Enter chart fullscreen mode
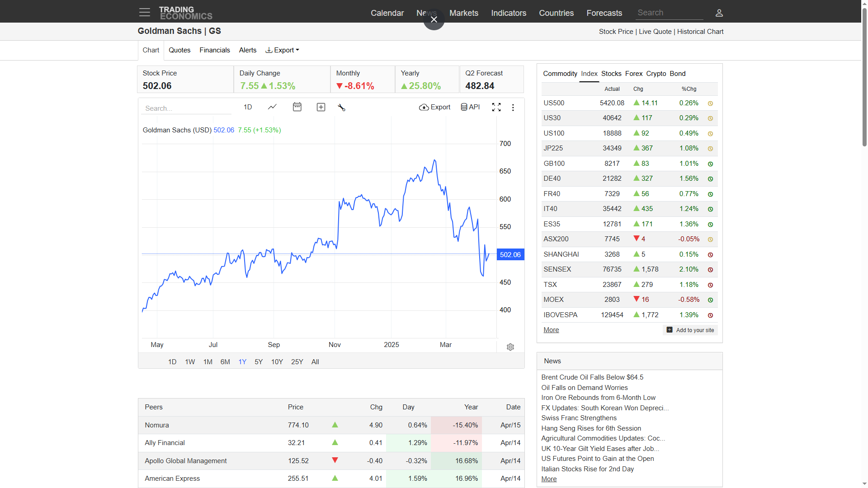The width and height of the screenshot is (868, 488). tap(496, 107)
